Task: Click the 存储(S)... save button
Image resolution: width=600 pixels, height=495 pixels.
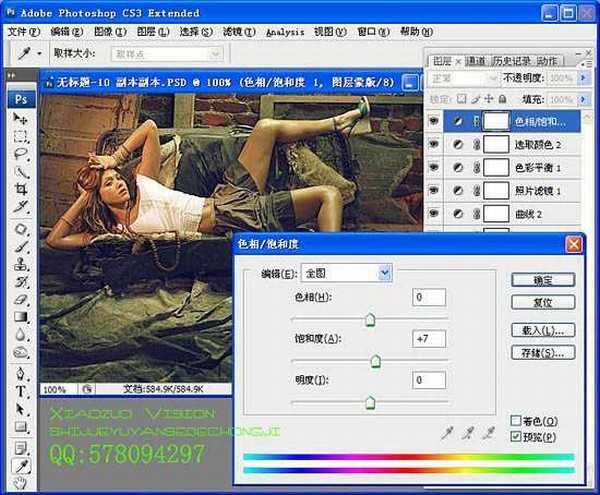Action: coord(540,353)
